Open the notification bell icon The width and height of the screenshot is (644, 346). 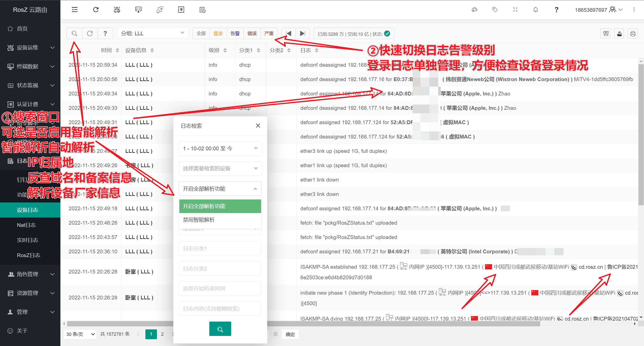pyautogui.click(x=536, y=10)
